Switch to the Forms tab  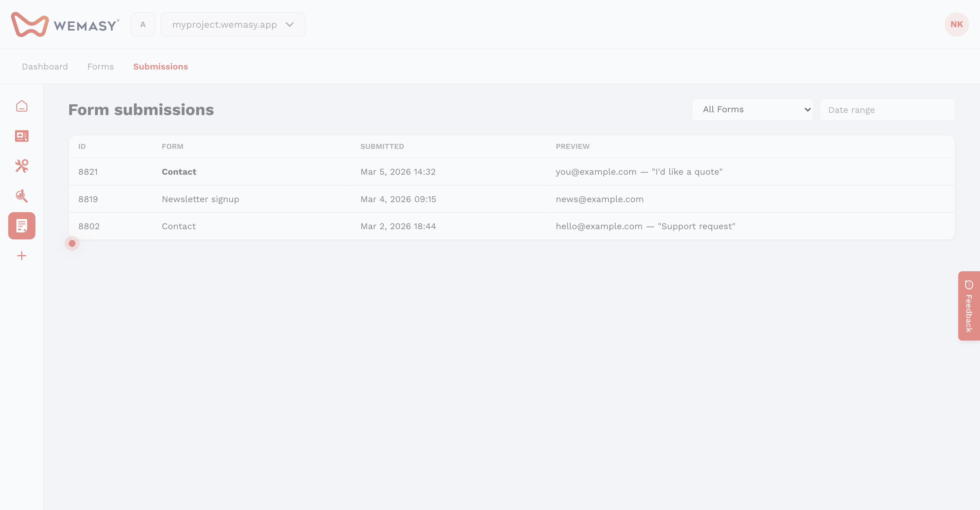coord(100,67)
